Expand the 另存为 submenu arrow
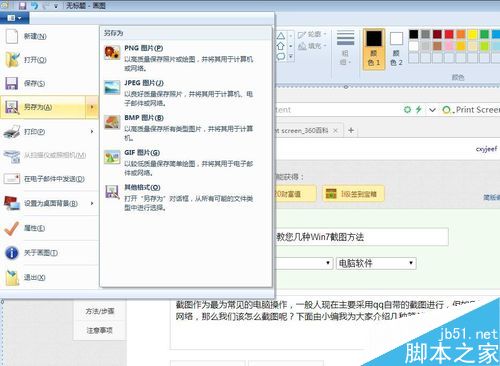 tap(92, 107)
